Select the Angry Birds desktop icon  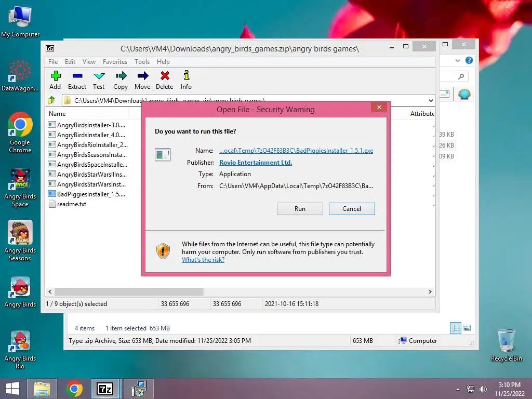pyautogui.click(x=20, y=292)
